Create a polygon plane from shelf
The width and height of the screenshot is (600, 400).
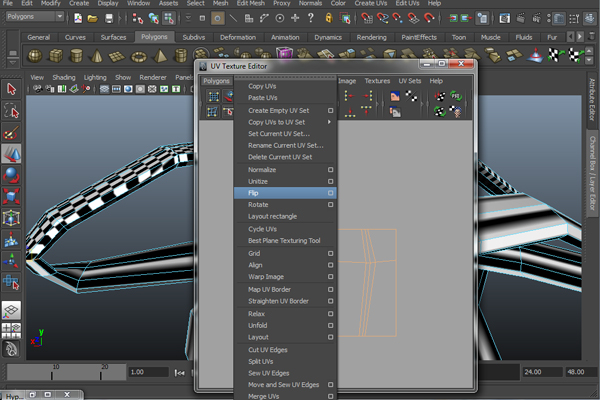(x=117, y=56)
